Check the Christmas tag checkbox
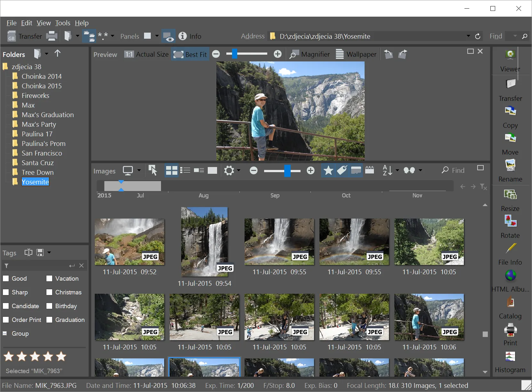Image resolution: width=532 pixels, height=392 pixels. click(x=49, y=292)
